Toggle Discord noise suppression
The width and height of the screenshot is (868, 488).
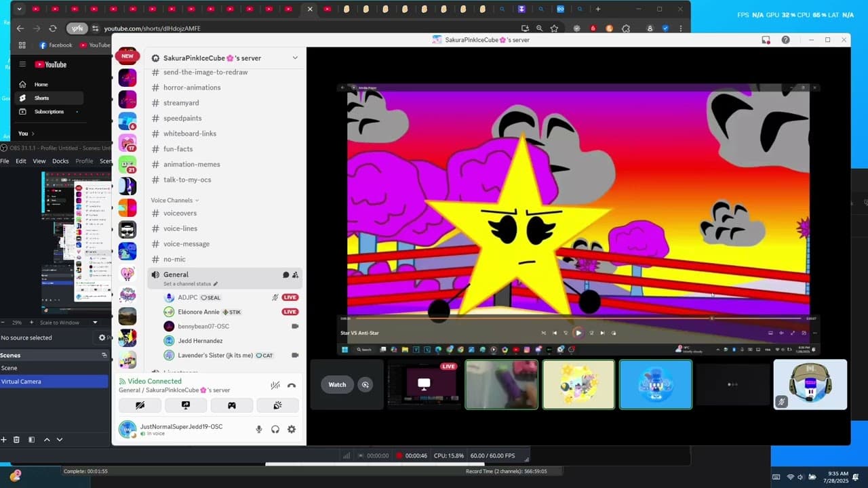point(275,385)
